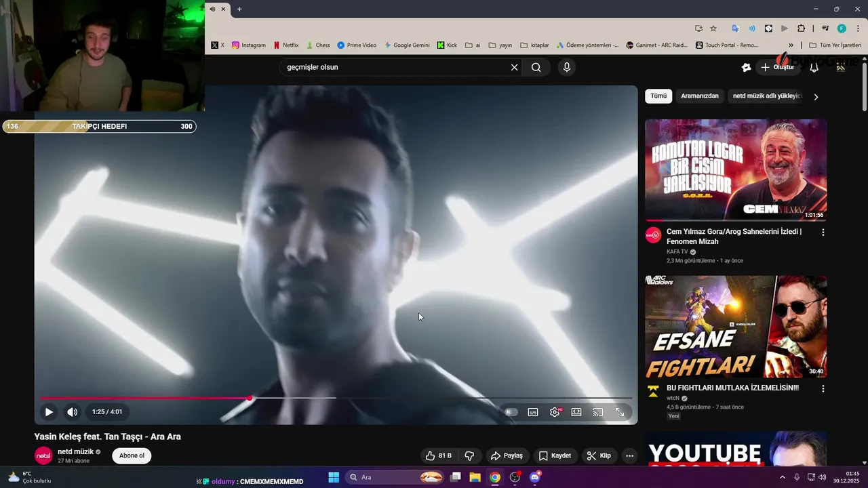Open File Explorer from taskbar
Viewport: 868px width, 488px height.
pos(475,477)
